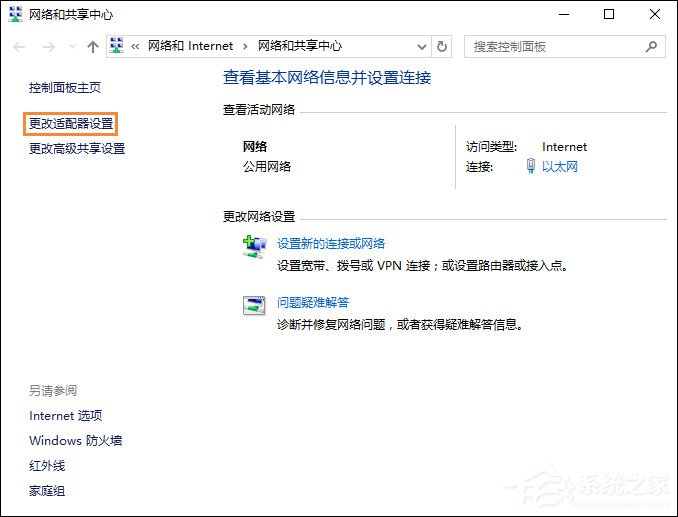
Task: Open the recent locations dropdown arrow
Action: point(69,47)
